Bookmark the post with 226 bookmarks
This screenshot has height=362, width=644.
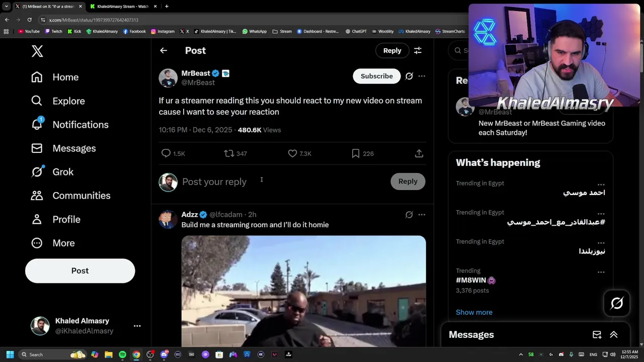[x=356, y=153]
